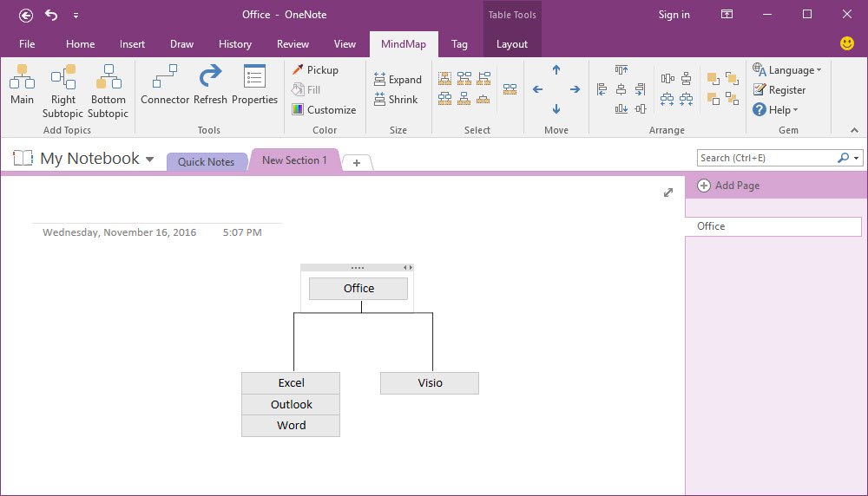Click Move up arrow
The width and height of the screenshot is (868, 496).
click(556, 69)
